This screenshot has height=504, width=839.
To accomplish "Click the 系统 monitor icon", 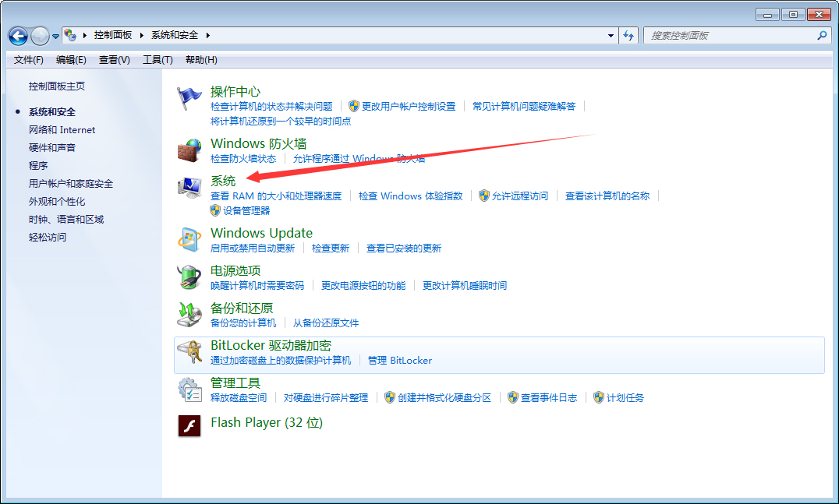I will pos(189,186).
